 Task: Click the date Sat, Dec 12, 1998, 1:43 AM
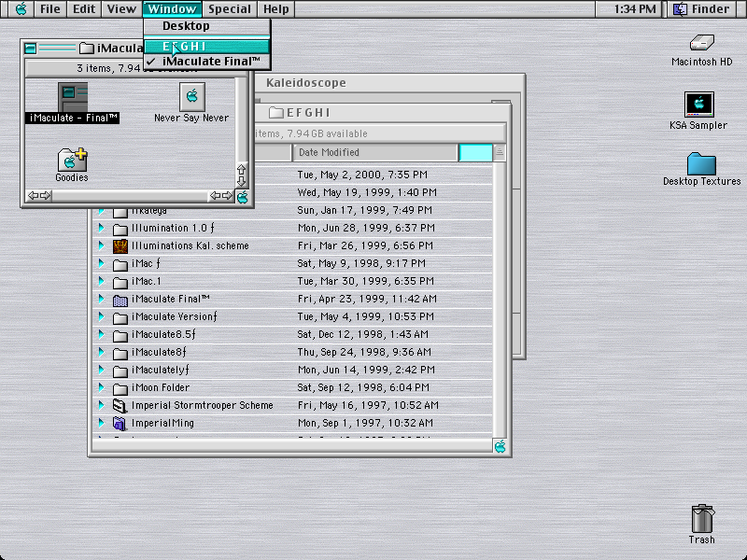(x=362, y=334)
